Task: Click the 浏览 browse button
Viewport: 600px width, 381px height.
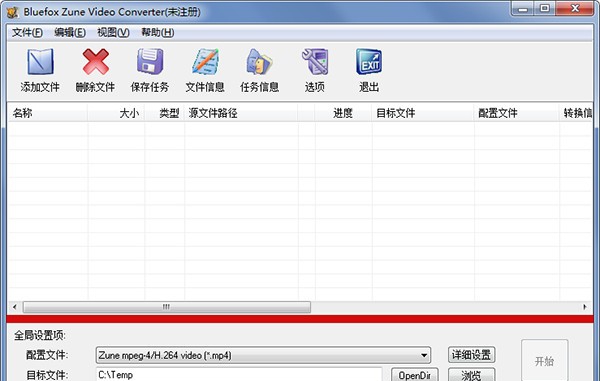Action: [x=471, y=375]
